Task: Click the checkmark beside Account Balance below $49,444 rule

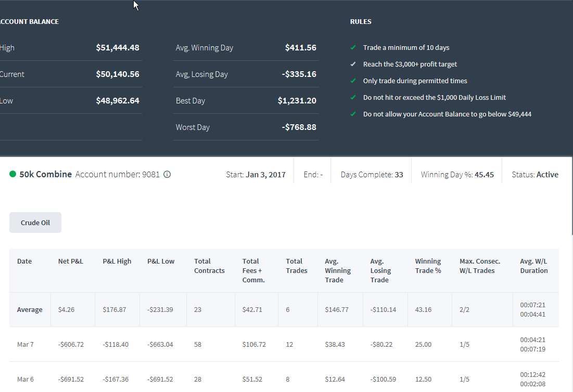Action: click(353, 114)
